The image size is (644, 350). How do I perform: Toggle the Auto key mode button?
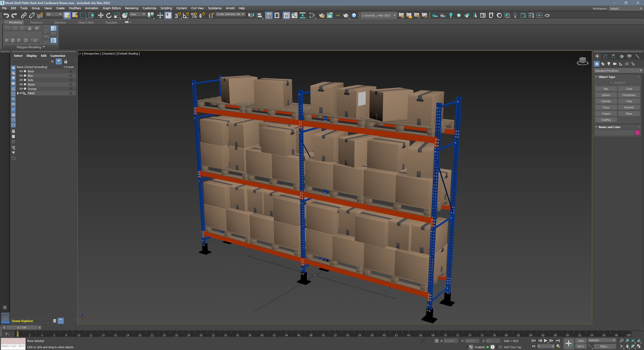click(x=581, y=340)
